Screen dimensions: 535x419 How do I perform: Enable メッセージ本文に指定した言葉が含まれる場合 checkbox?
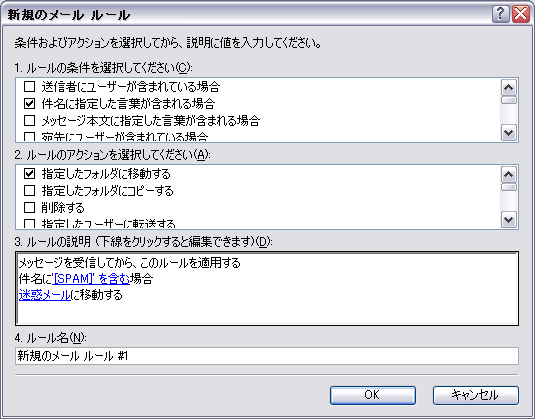29,120
